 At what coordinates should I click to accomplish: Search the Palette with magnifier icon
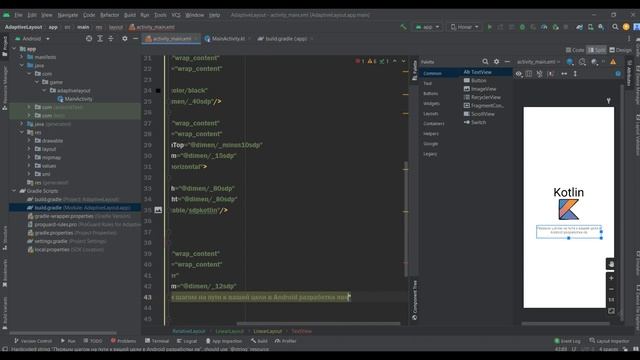point(485,62)
